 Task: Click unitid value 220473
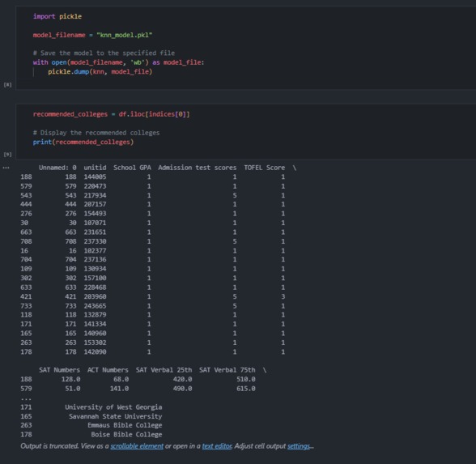[x=95, y=186]
